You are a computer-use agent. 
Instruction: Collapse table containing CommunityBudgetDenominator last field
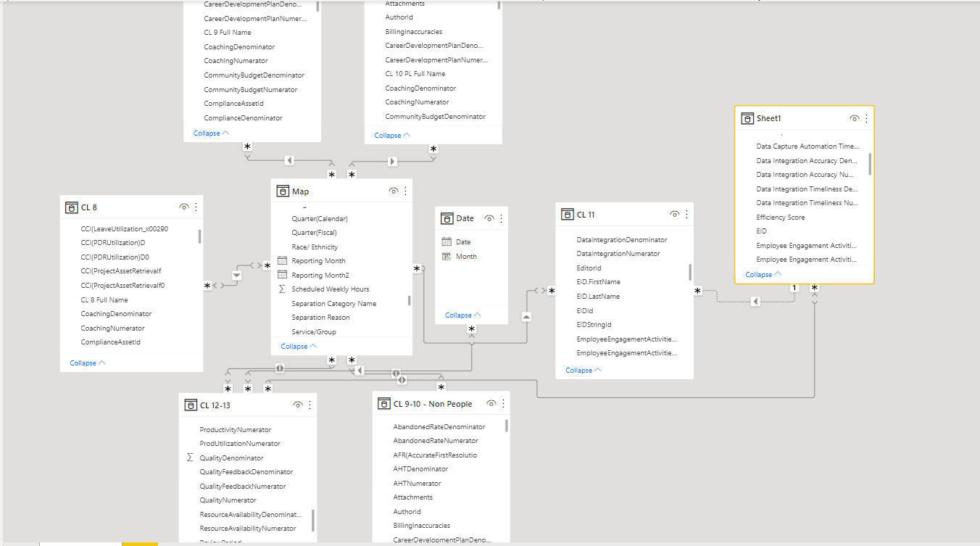tap(393, 136)
